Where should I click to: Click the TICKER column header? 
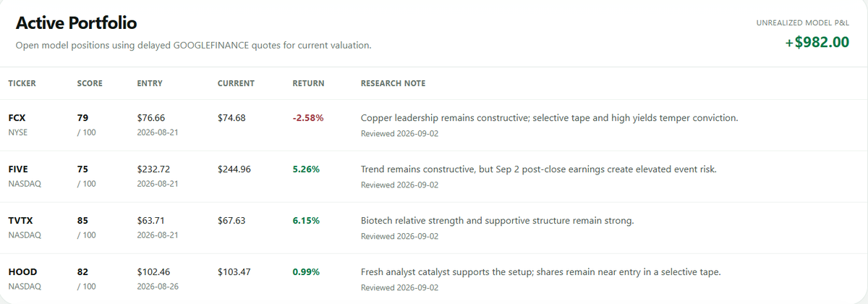(x=22, y=83)
